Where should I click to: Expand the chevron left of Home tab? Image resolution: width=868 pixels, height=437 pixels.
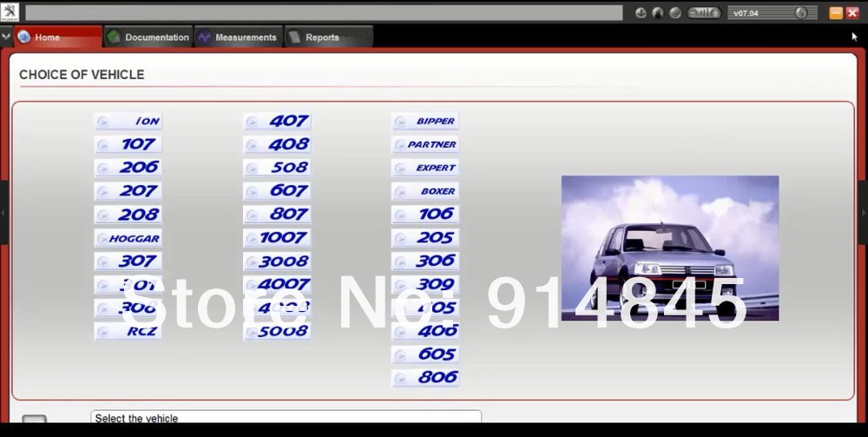coord(6,36)
